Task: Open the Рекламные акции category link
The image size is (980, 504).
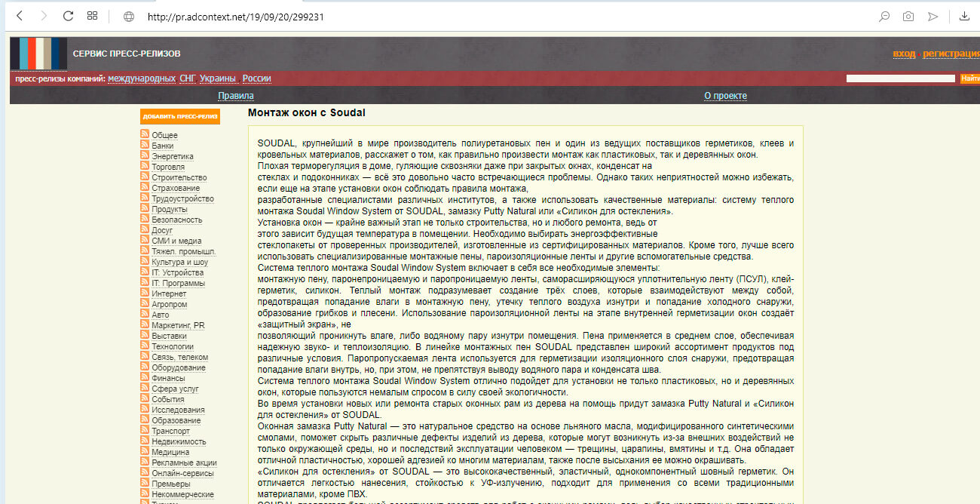Action: 184,463
